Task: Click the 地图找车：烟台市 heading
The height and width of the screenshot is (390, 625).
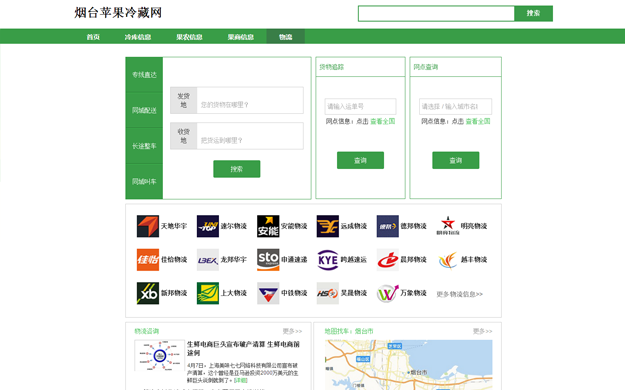Action: click(x=349, y=331)
